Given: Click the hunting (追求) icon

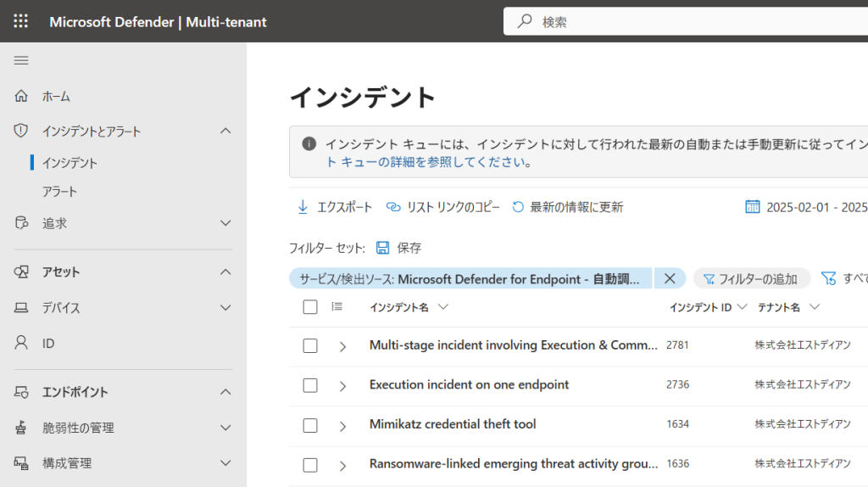Looking at the screenshot, I should tap(21, 223).
